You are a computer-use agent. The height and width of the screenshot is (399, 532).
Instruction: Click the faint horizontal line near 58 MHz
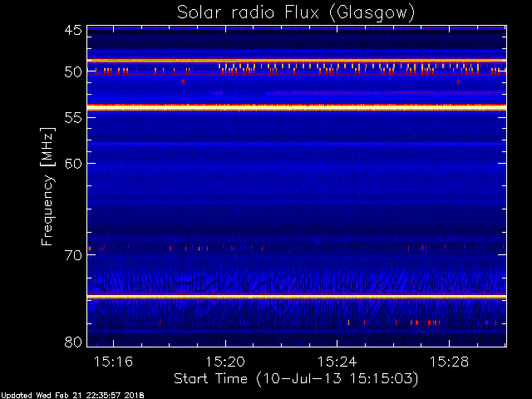point(295,144)
